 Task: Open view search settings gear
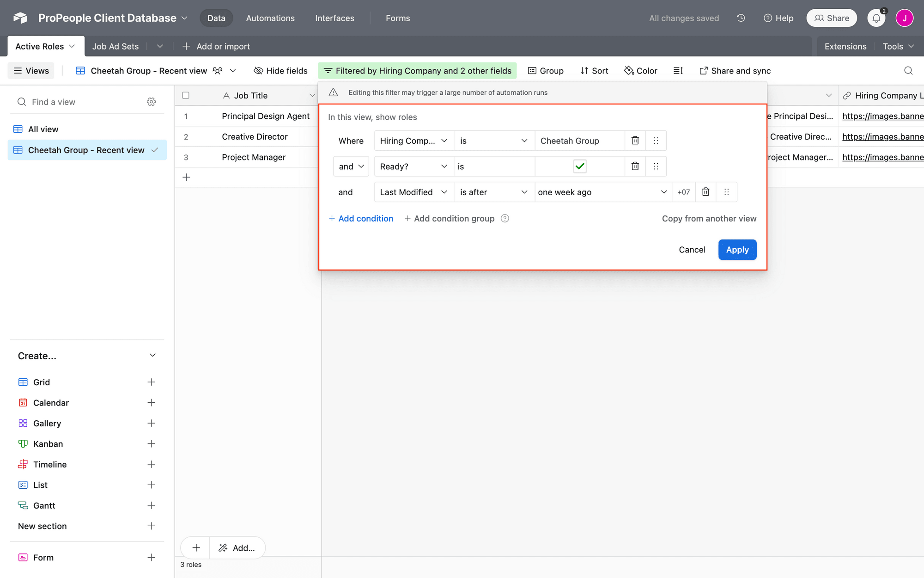(151, 102)
